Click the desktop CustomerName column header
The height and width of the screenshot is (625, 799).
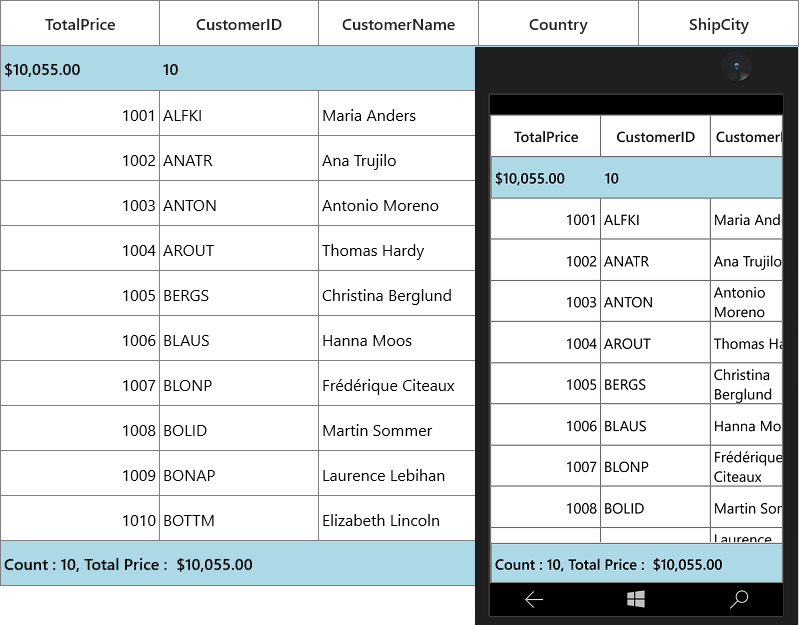point(398,24)
